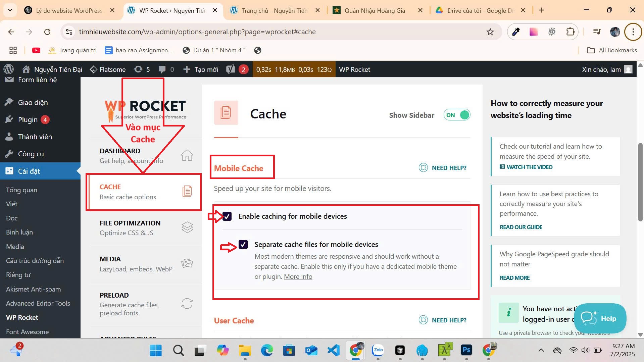Show hidden system tray icons
The image size is (644, 362).
(x=541, y=351)
